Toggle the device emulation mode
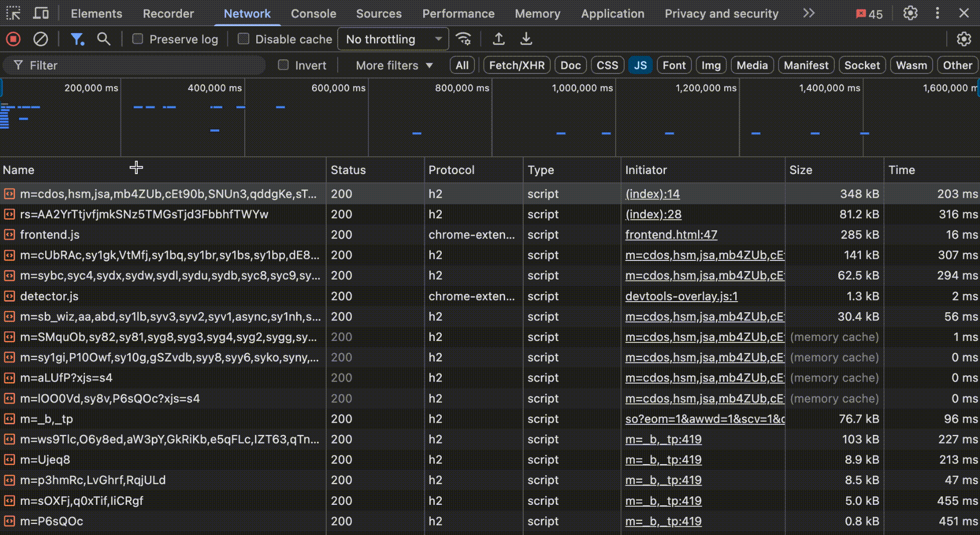Viewport: 980px width, 535px height. [x=41, y=13]
